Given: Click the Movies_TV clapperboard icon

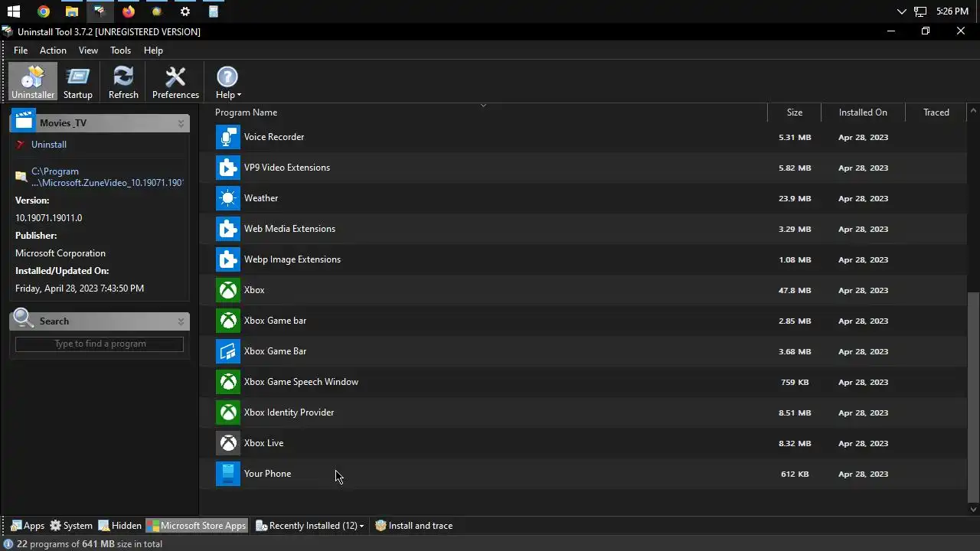Looking at the screenshot, I should click(24, 121).
